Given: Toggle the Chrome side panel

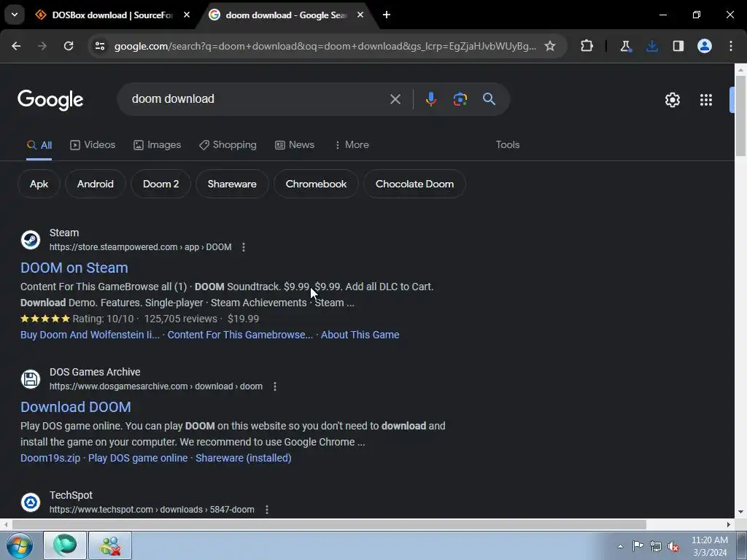Looking at the screenshot, I should click(678, 46).
